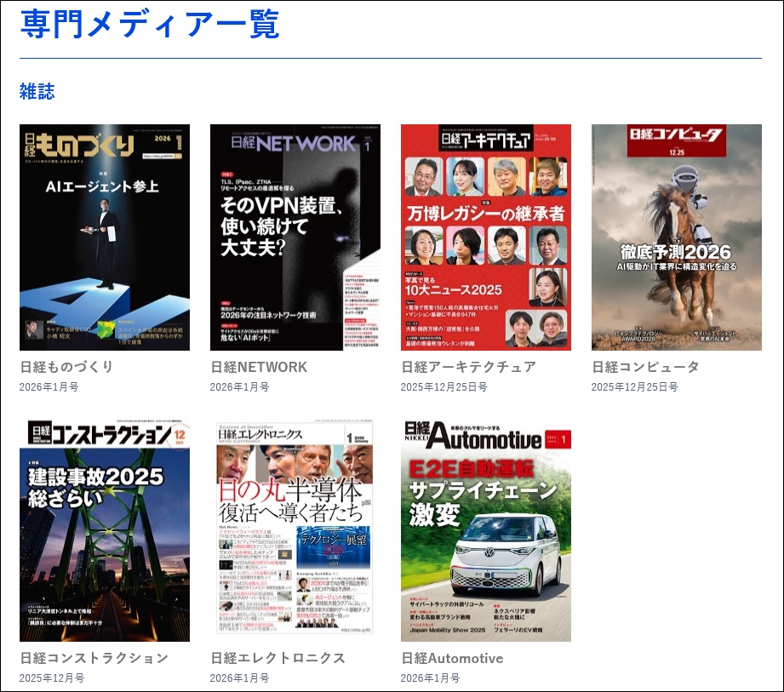Open the 日経ものづくり January 2026 cover image
Viewport: 784px width, 692px height.
104,238
